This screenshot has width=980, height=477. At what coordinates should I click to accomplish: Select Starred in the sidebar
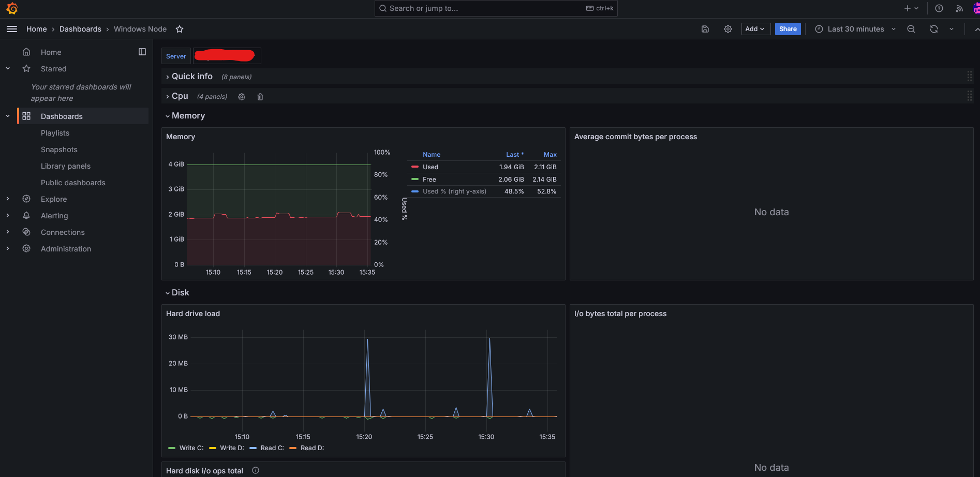[x=53, y=69]
